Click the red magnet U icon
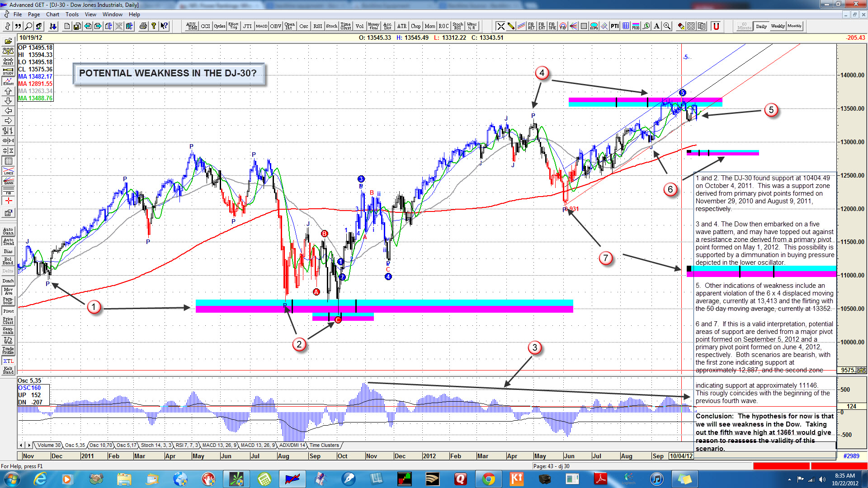The width and height of the screenshot is (868, 488). pyautogui.click(x=716, y=26)
